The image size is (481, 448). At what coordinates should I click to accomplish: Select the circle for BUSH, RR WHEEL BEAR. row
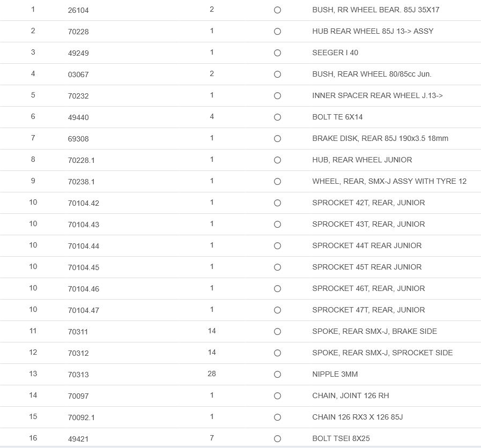277,10
